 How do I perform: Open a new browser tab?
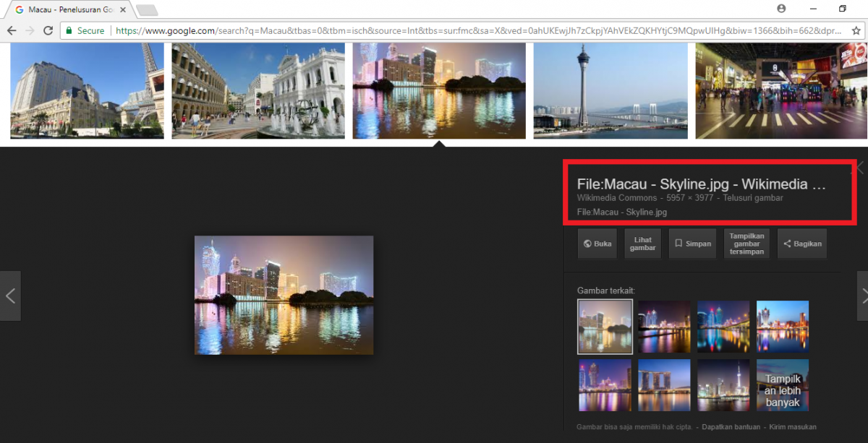[146, 9]
